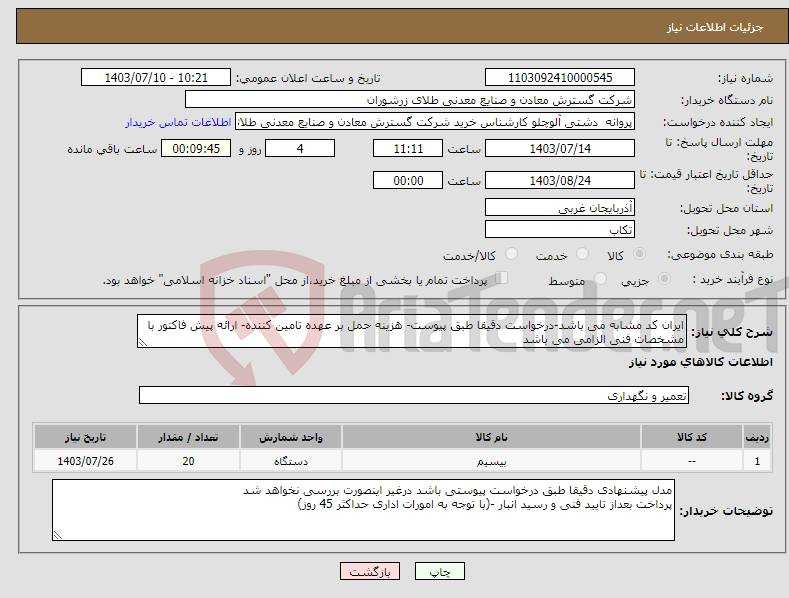Click the بازگشت back button
Image resolution: width=789 pixels, height=598 pixels.
pos(370,571)
